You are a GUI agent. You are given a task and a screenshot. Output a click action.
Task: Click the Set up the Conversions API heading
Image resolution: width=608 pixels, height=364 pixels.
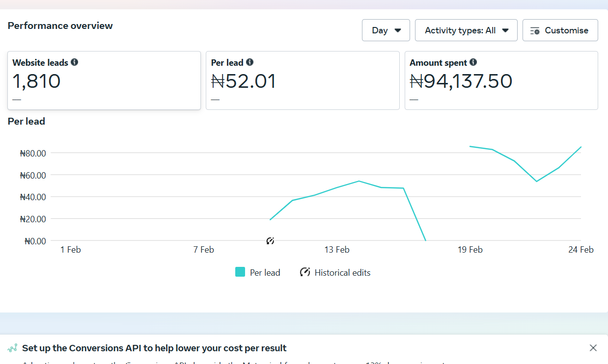tap(154, 348)
